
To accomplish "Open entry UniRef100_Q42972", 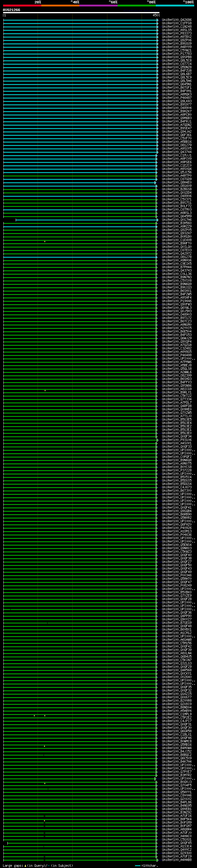I will coord(176,253).
